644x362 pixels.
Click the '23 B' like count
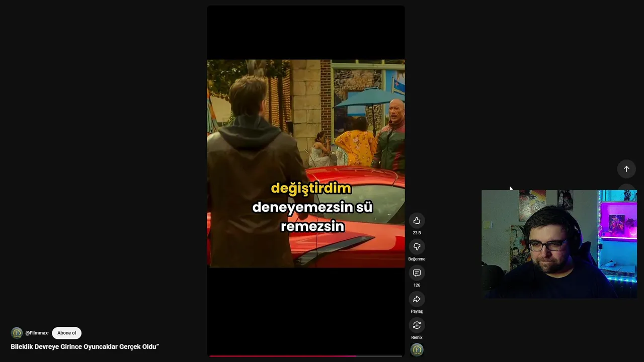pyautogui.click(x=417, y=233)
